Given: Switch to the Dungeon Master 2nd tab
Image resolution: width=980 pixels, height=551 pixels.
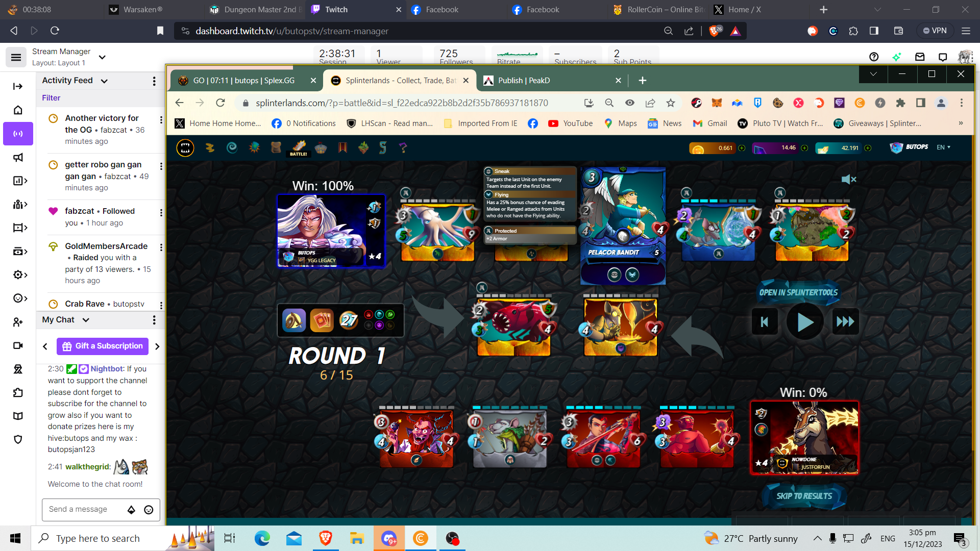Looking at the screenshot, I should click(x=254, y=10).
